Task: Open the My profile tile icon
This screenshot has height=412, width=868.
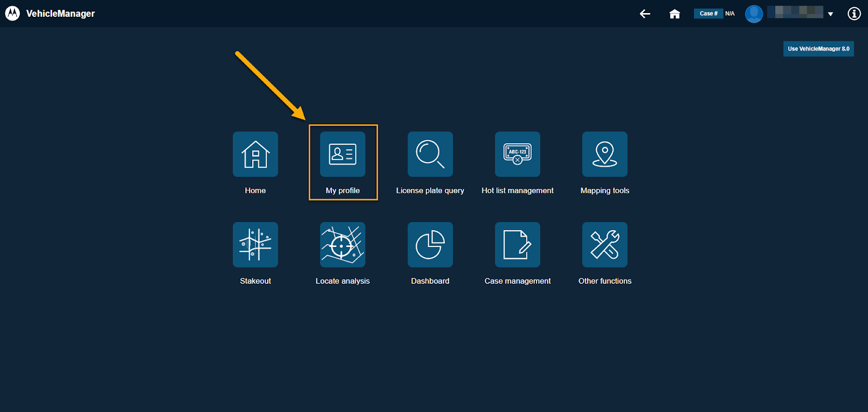Action: [343, 154]
